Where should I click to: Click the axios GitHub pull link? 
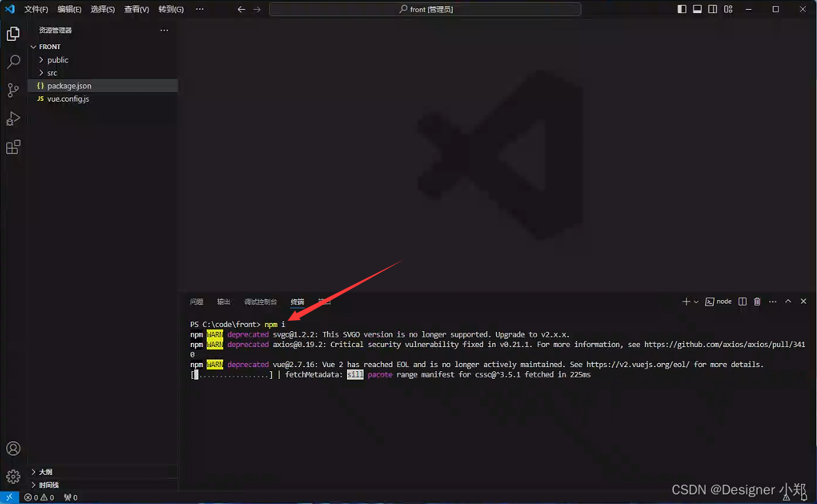[725, 344]
